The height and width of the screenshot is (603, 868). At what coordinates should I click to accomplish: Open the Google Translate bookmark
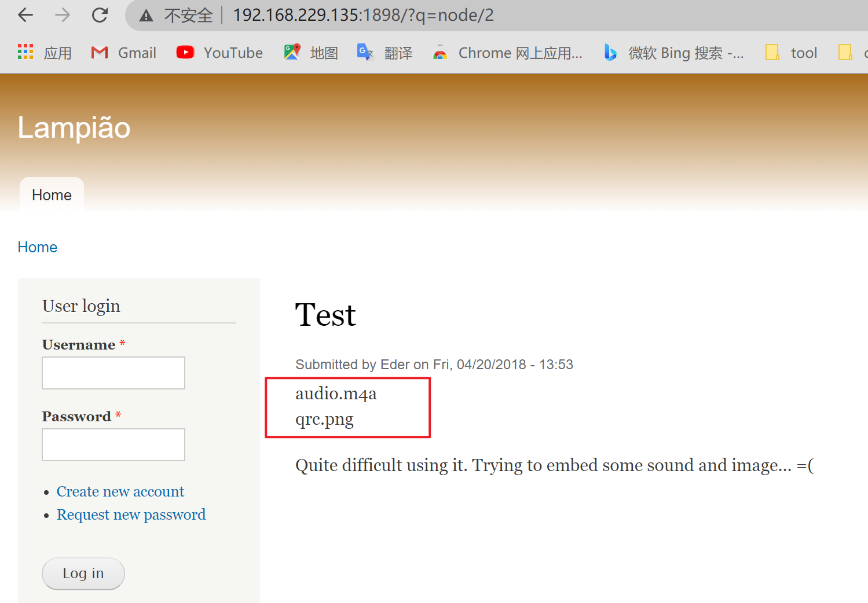385,53
